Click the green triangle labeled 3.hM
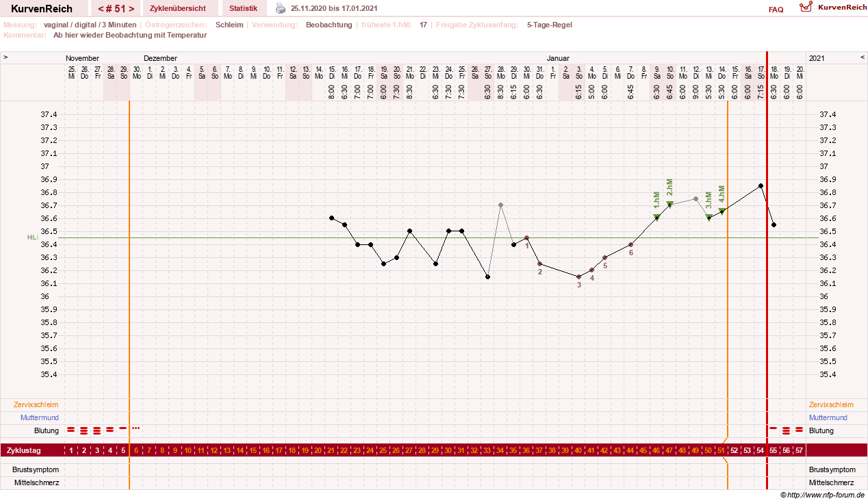 point(709,218)
